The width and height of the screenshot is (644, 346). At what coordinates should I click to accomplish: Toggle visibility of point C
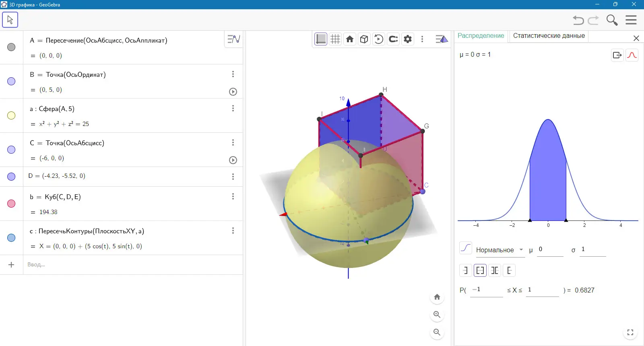point(11,150)
